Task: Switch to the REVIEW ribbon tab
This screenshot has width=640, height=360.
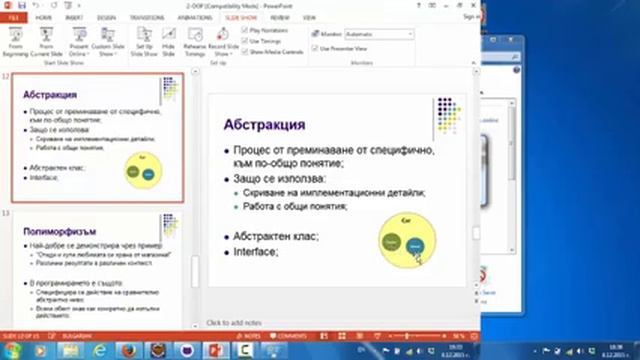Action: pyautogui.click(x=280, y=18)
